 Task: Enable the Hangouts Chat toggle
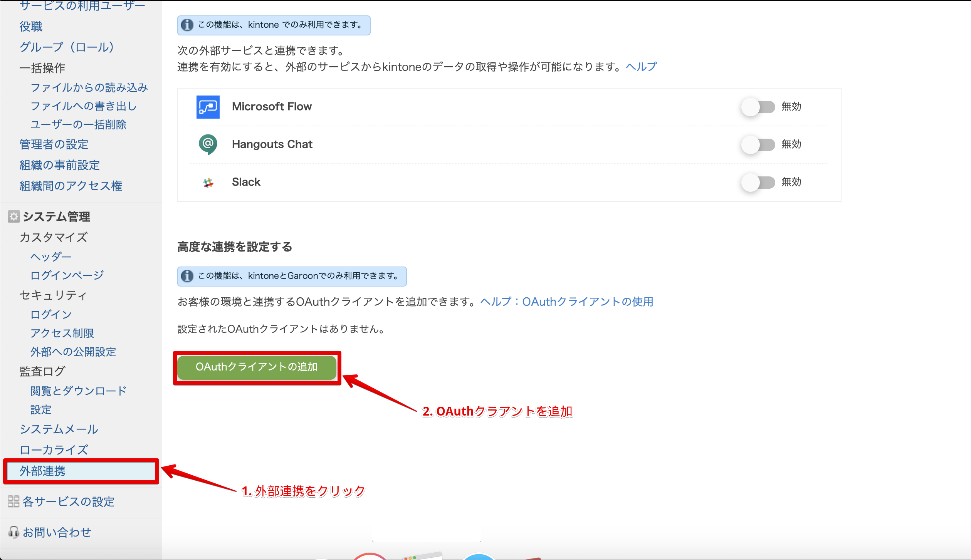click(x=758, y=144)
